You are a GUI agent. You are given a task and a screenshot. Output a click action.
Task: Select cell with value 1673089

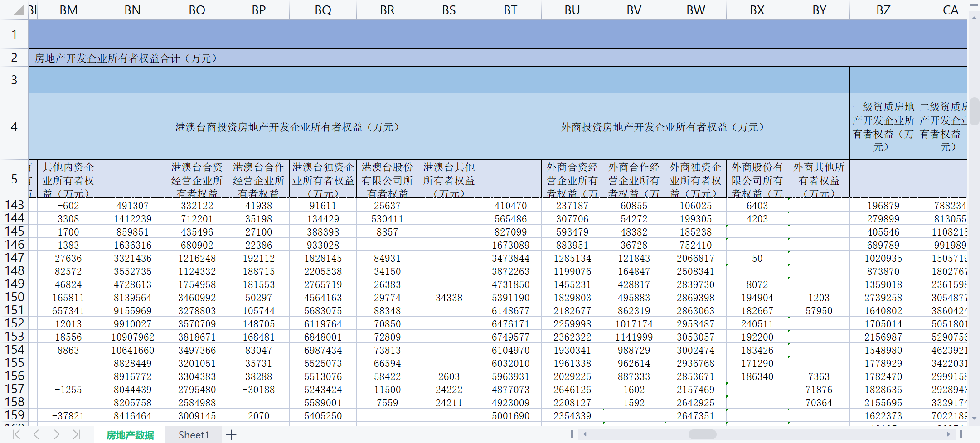tap(511, 245)
